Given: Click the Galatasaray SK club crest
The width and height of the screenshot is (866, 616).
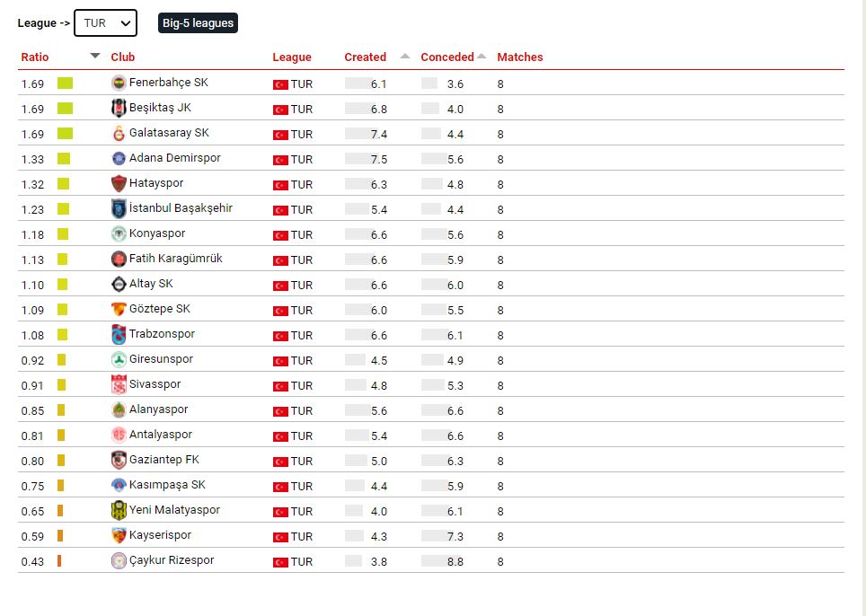Looking at the screenshot, I should click(119, 134).
